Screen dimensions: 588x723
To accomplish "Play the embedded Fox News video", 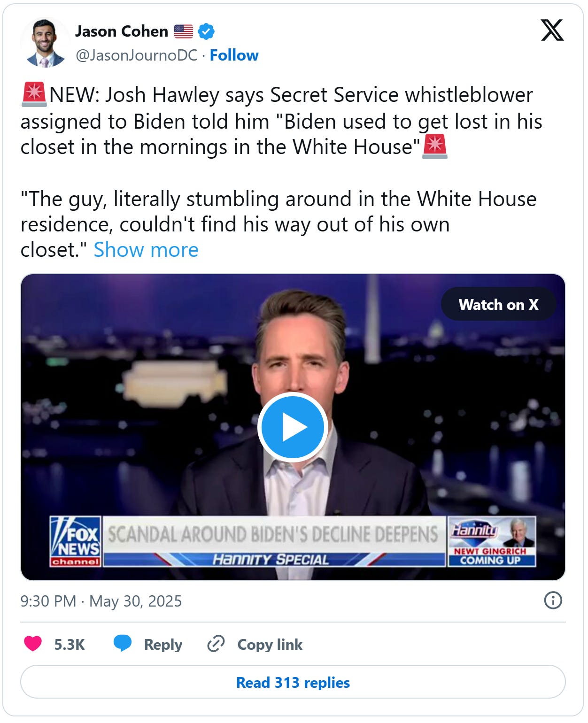I will (x=293, y=427).
